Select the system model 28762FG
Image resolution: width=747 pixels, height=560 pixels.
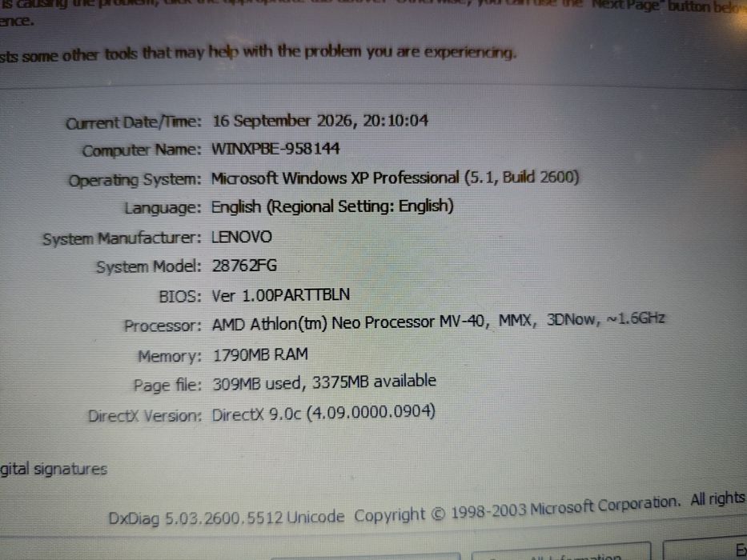tap(244, 266)
